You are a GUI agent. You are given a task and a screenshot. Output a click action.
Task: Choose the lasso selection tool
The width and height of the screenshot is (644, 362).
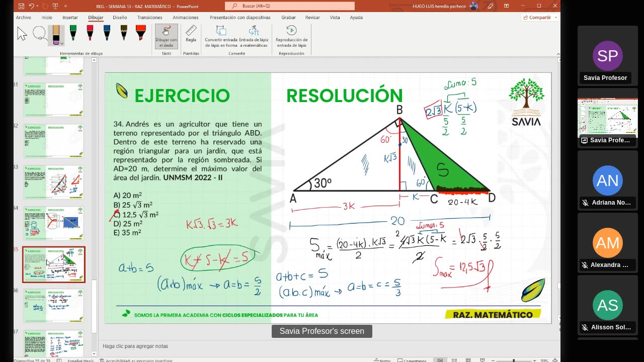(39, 34)
